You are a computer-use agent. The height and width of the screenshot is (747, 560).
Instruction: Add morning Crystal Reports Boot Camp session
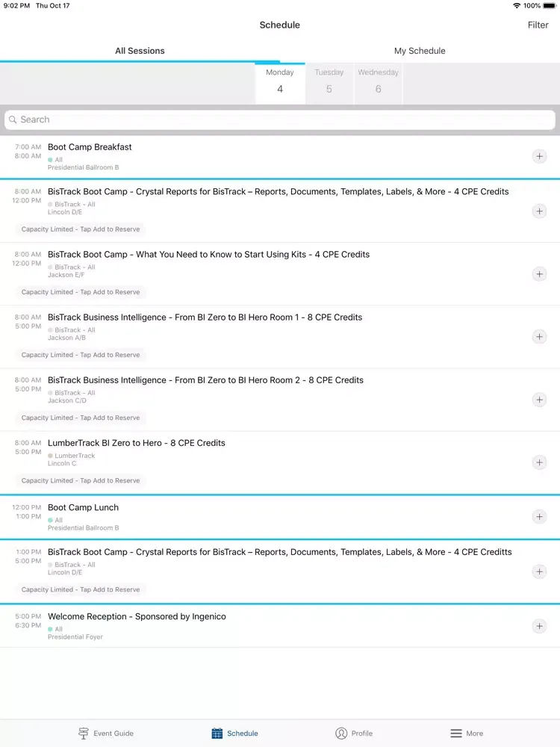point(539,211)
